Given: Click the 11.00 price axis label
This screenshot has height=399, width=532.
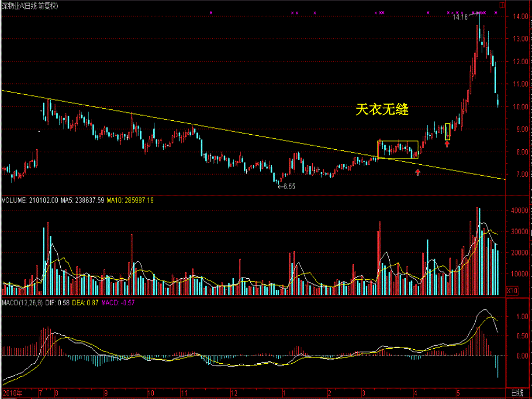Looking at the screenshot, I should [521, 84].
